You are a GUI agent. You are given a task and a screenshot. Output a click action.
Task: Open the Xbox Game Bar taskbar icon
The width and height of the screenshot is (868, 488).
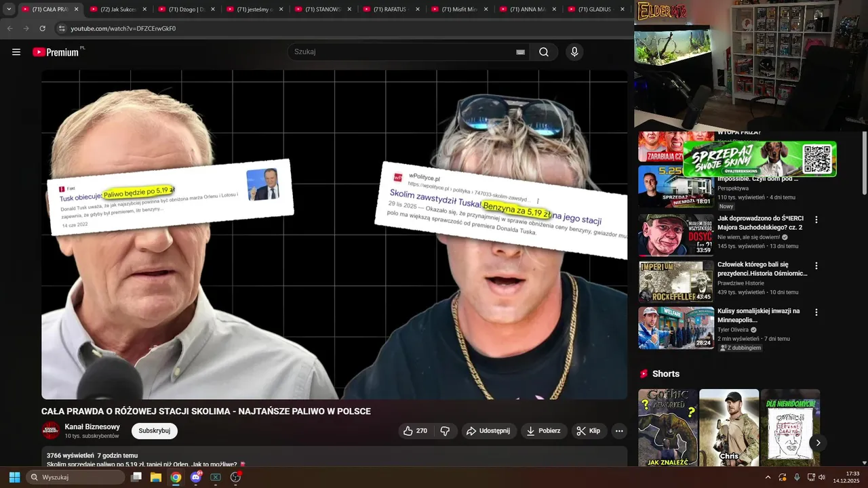pos(216,477)
